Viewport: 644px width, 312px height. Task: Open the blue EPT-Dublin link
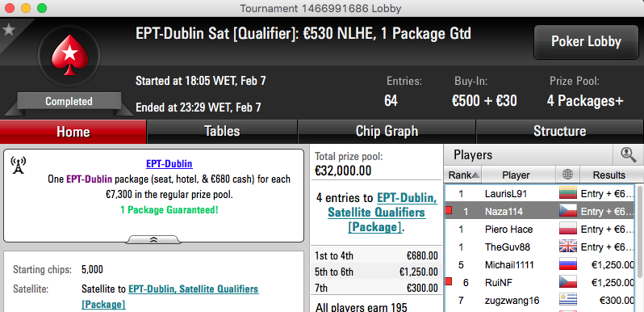(x=169, y=164)
